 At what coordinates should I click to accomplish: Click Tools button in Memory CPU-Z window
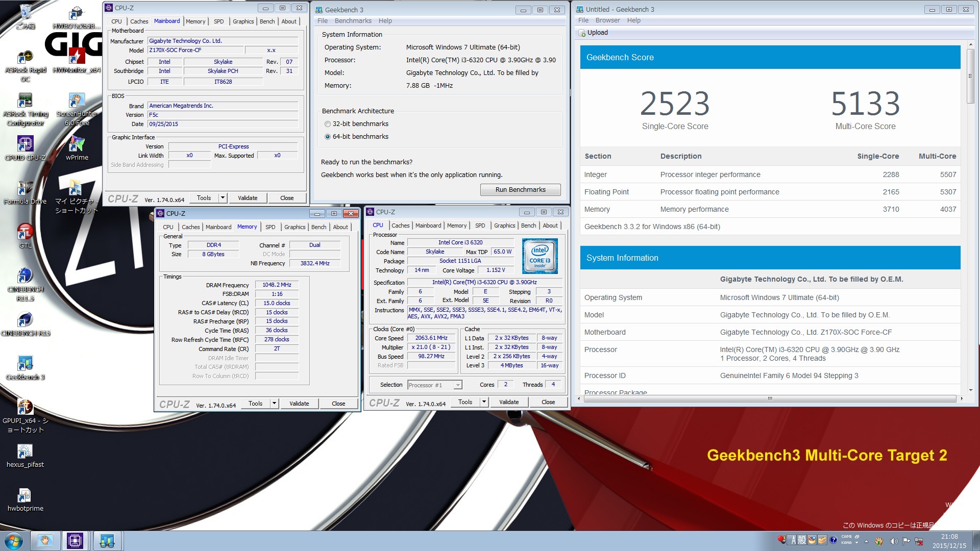255,404
